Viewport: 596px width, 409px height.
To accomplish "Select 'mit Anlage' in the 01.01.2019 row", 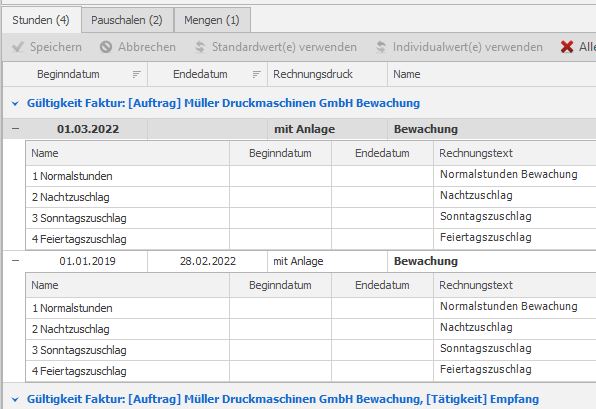I will pos(298,261).
